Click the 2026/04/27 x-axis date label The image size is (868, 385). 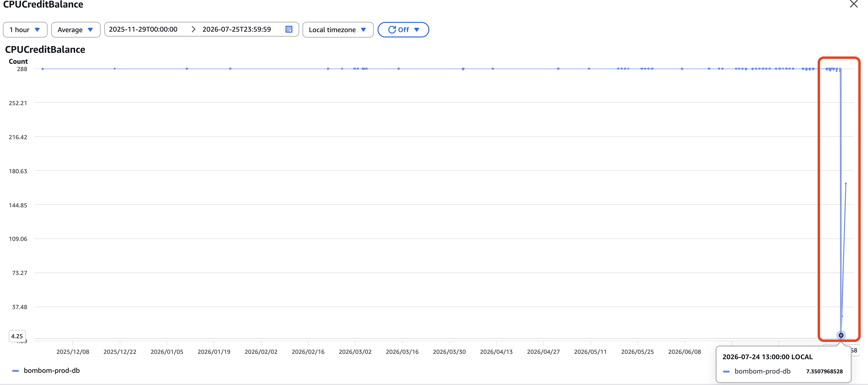click(x=544, y=352)
